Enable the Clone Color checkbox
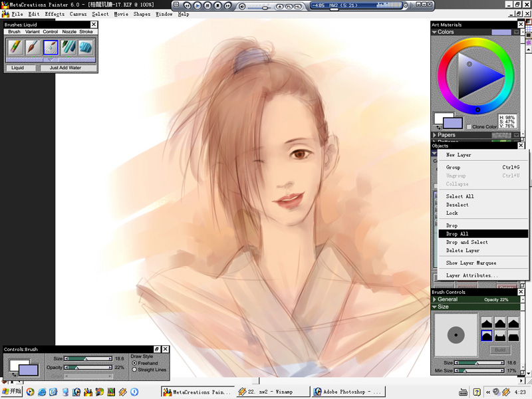Viewport: 532px width, 399px height. click(469, 126)
